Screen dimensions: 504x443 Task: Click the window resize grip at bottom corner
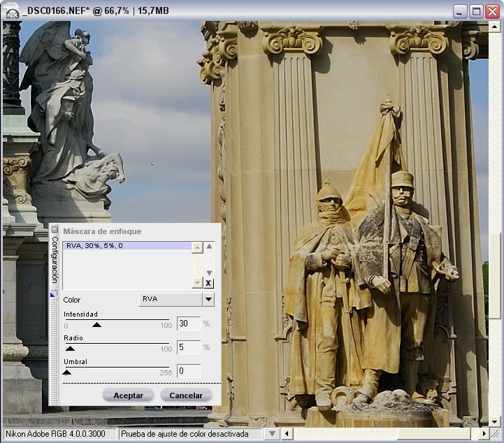pyautogui.click(x=494, y=434)
